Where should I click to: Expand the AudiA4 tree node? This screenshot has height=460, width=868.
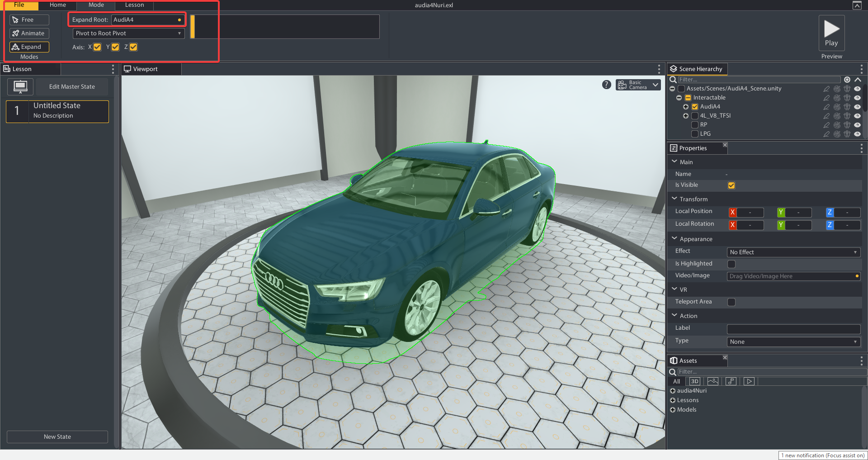click(x=686, y=107)
